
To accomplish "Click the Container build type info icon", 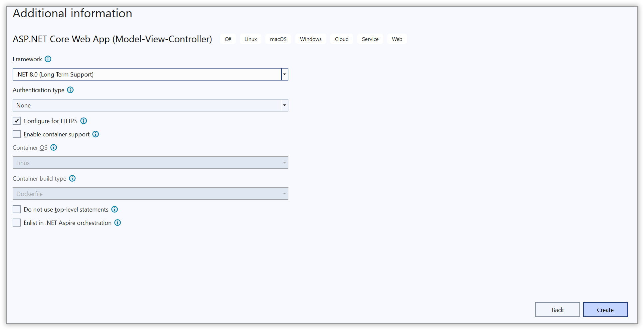I will 72,178.
